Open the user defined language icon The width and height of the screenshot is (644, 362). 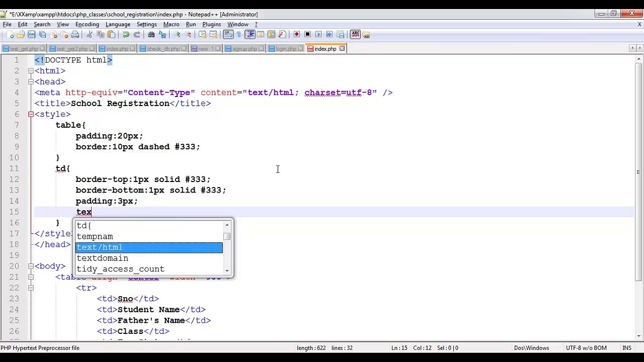click(261, 35)
